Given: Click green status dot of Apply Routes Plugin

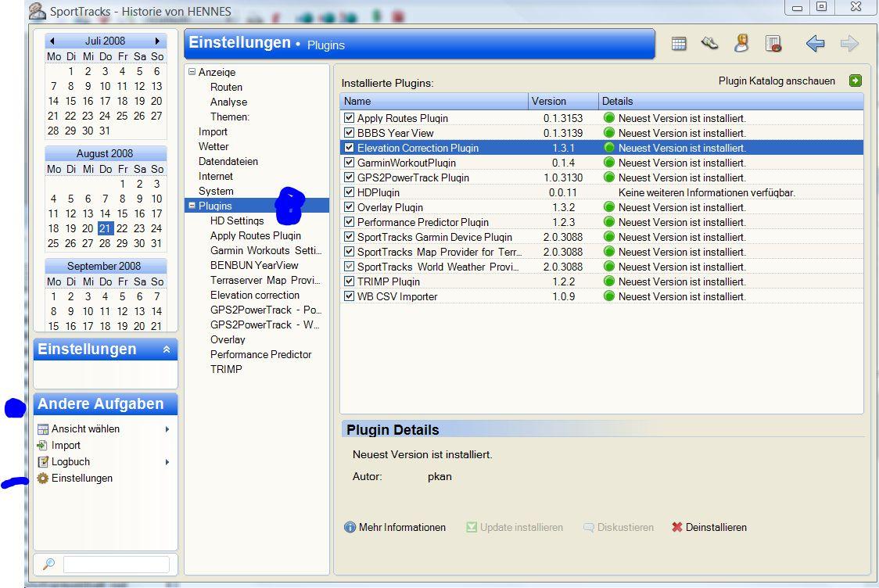Looking at the screenshot, I should tap(608, 118).
